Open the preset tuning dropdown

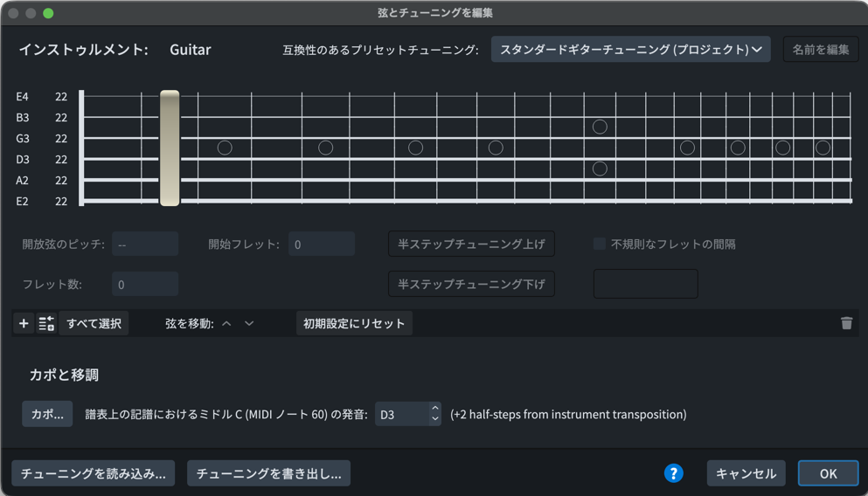click(630, 50)
